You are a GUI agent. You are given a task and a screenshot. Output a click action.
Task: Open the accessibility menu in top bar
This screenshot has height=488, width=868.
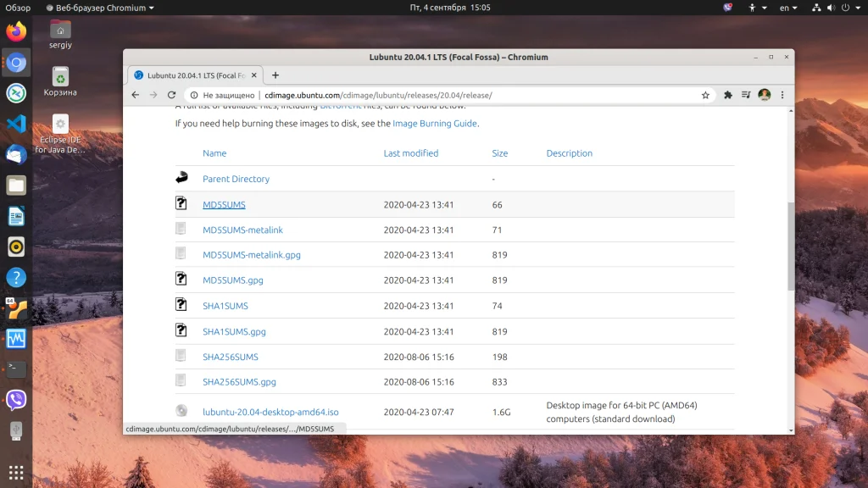click(x=757, y=8)
